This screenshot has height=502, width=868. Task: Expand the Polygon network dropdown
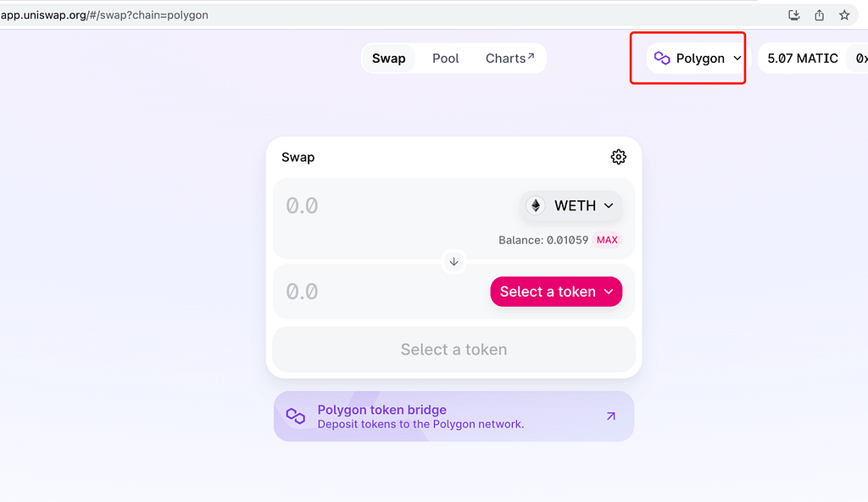pyautogui.click(x=696, y=59)
